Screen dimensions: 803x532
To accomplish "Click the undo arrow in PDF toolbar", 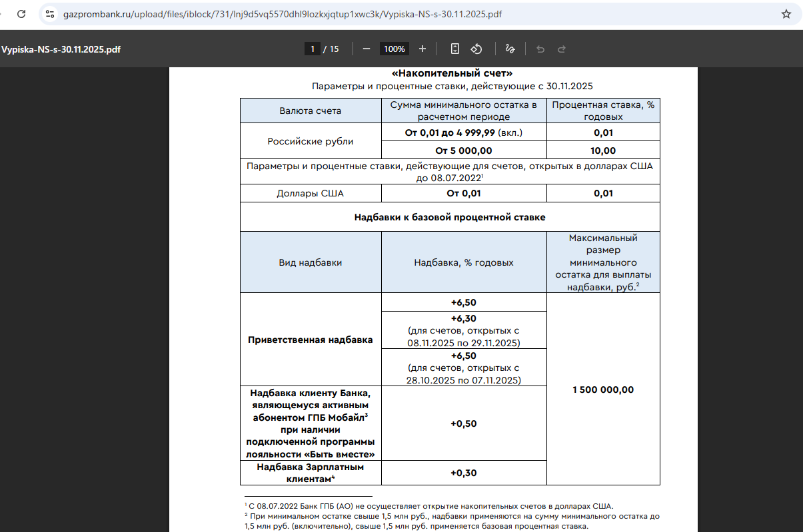I will [540, 49].
